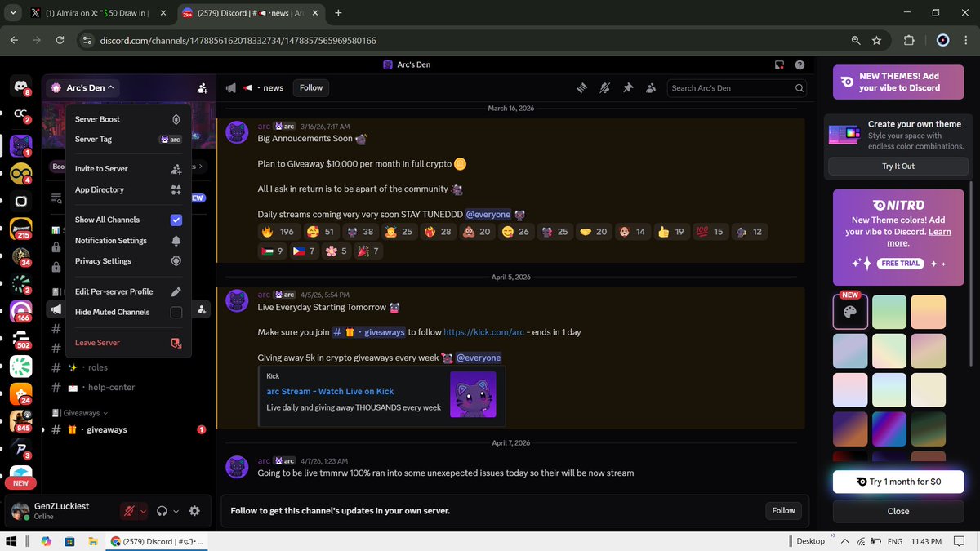
Task: Open the Threads icon in channel header
Action: click(x=582, y=87)
